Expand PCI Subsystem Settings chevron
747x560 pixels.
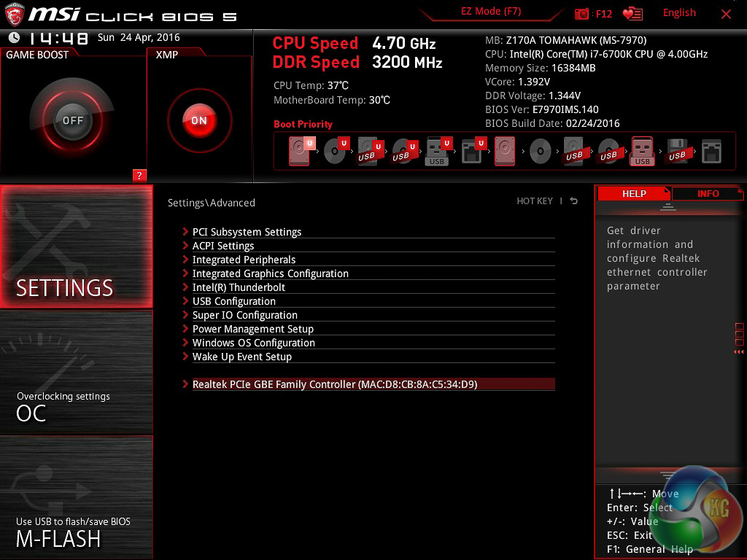coord(185,231)
